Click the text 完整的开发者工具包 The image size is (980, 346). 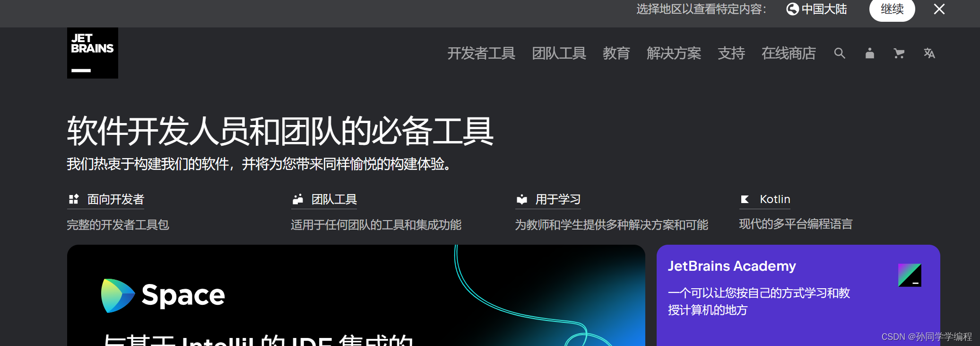[118, 224]
